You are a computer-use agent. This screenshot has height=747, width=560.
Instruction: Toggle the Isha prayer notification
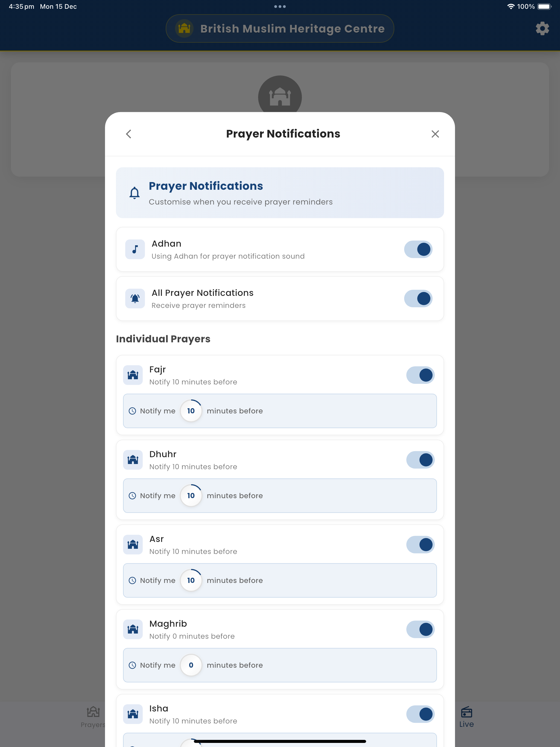click(420, 714)
